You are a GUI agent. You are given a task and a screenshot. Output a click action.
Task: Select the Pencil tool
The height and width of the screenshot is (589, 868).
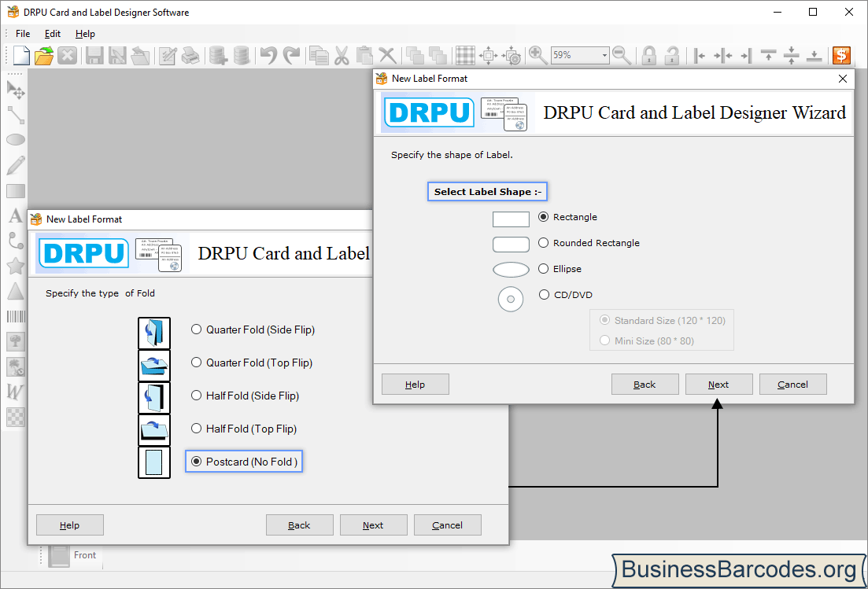16,165
